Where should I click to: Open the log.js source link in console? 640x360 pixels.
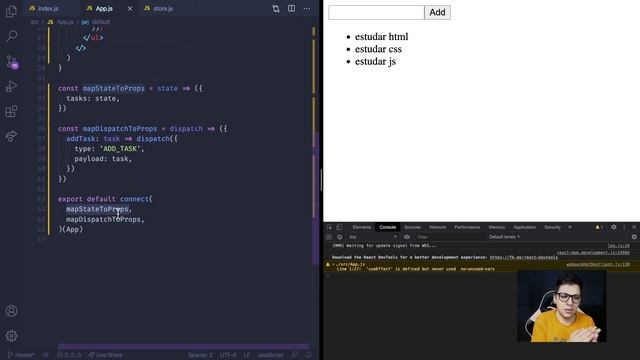pyautogui.click(x=618, y=246)
